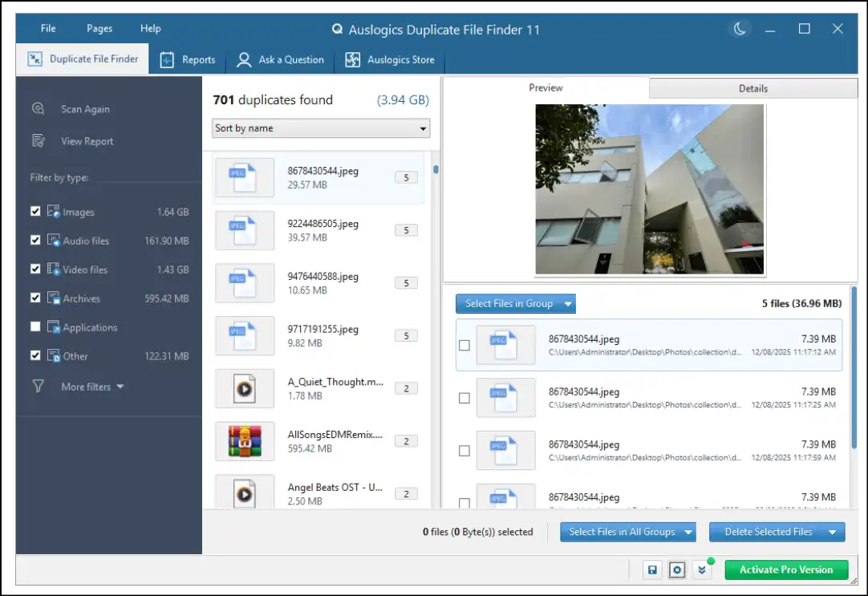Check the first 8678430544.jpeg duplicate
This screenshot has width=868, height=596.
click(464, 345)
